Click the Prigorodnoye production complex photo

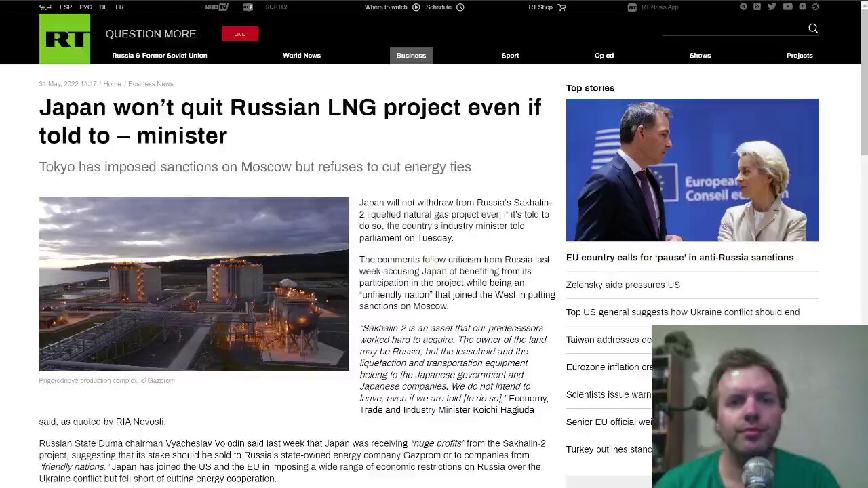[x=194, y=284]
